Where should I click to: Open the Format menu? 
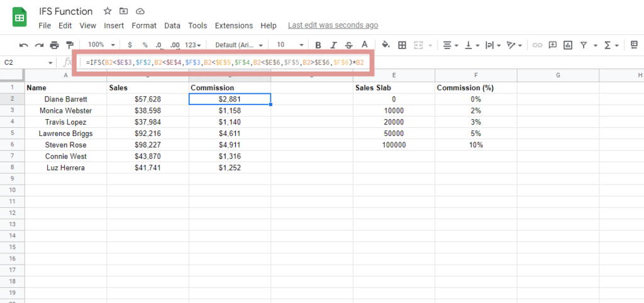click(144, 25)
